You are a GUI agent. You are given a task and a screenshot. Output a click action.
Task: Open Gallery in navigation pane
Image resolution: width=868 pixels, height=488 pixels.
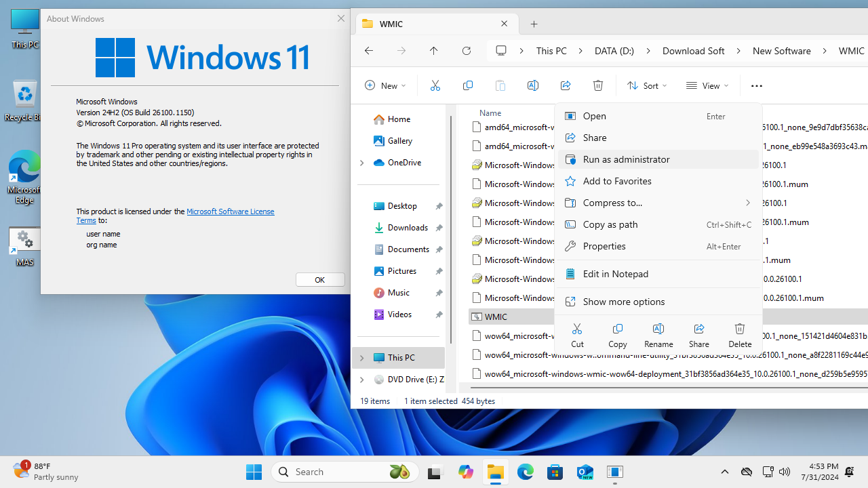400,141
